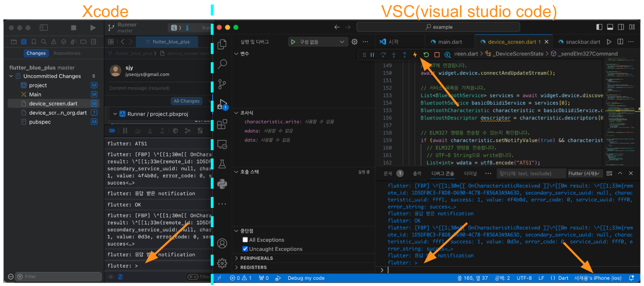This screenshot has height=286, width=644.
Task: Open Flutter debug session dropdown in console
Action: tap(584, 174)
